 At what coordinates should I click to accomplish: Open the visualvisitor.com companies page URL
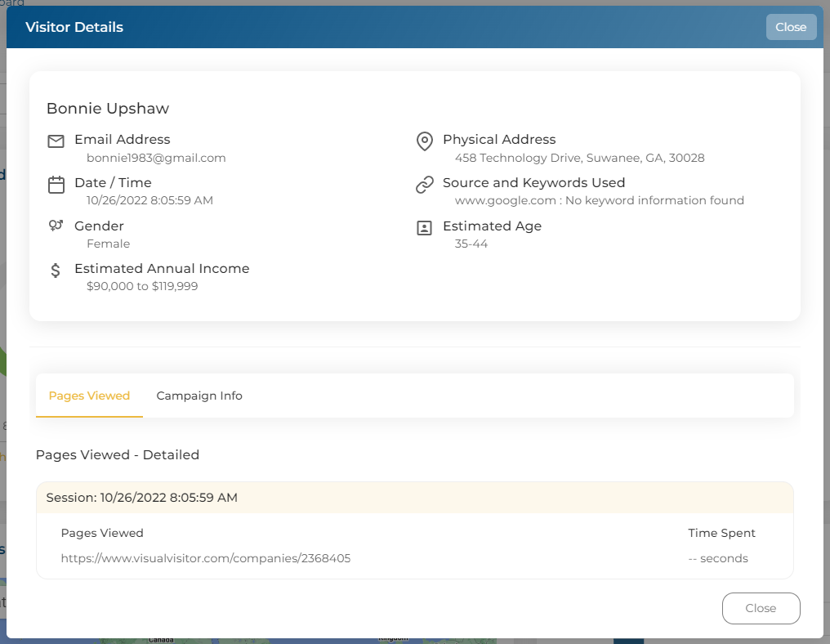[205, 558]
